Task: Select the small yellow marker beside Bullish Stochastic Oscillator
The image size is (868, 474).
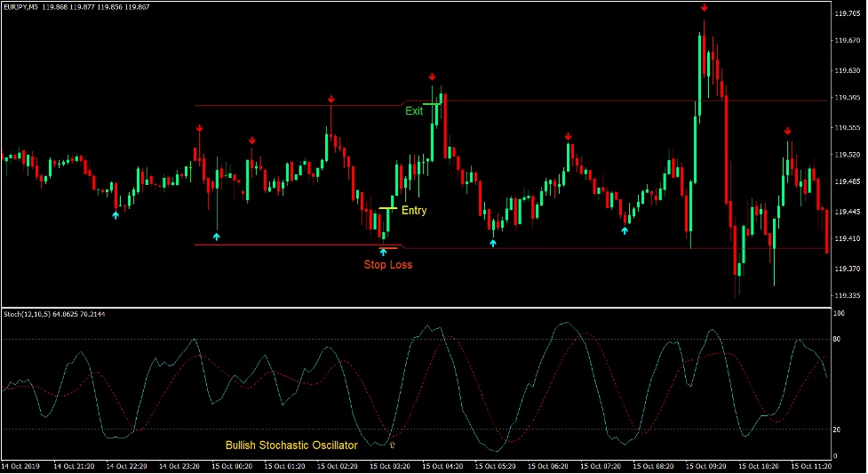Action: tap(392, 444)
